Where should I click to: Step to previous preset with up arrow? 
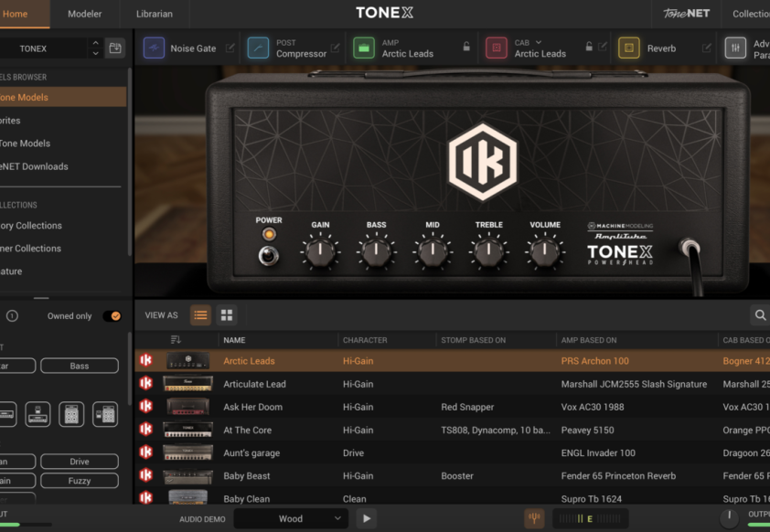95,43
